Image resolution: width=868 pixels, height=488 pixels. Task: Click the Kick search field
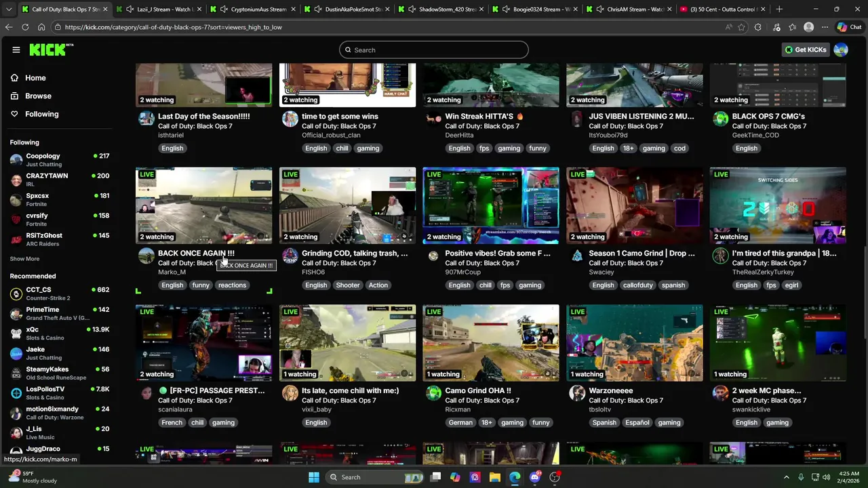[434, 49]
